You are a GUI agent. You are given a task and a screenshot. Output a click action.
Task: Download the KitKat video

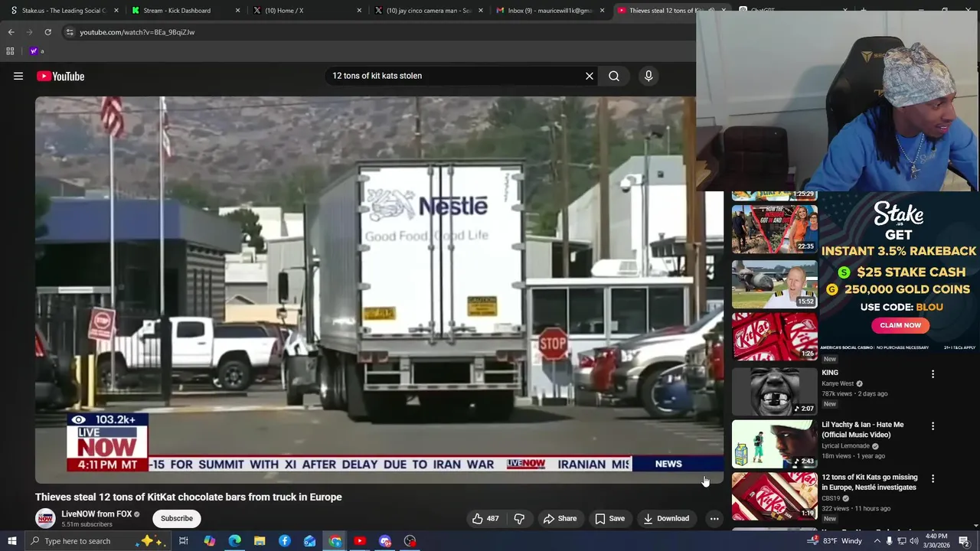point(666,518)
